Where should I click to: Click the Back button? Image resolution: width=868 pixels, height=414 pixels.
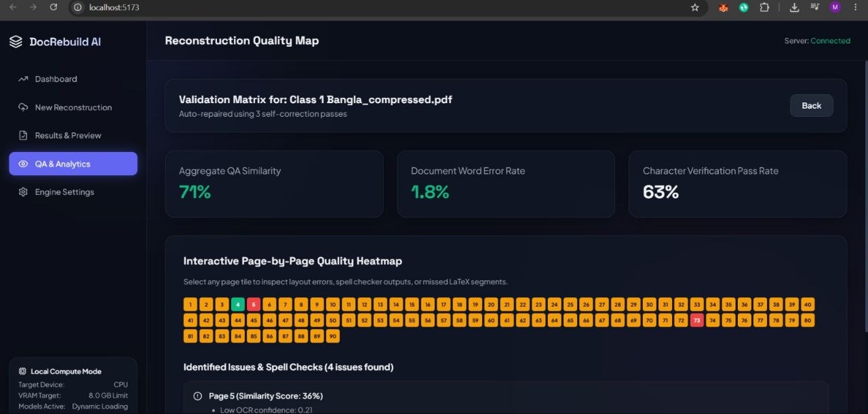[811, 105]
